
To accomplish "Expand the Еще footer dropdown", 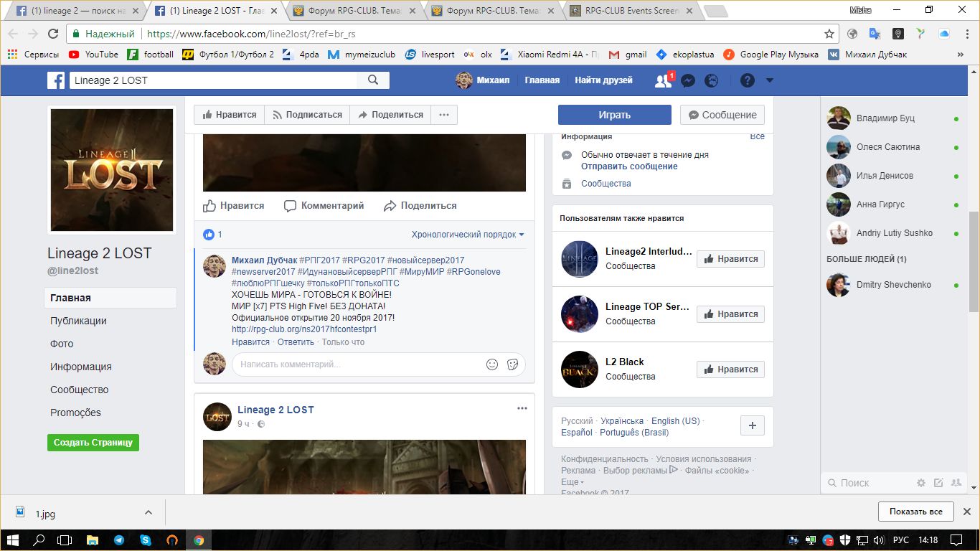I will pyautogui.click(x=572, y=482).
